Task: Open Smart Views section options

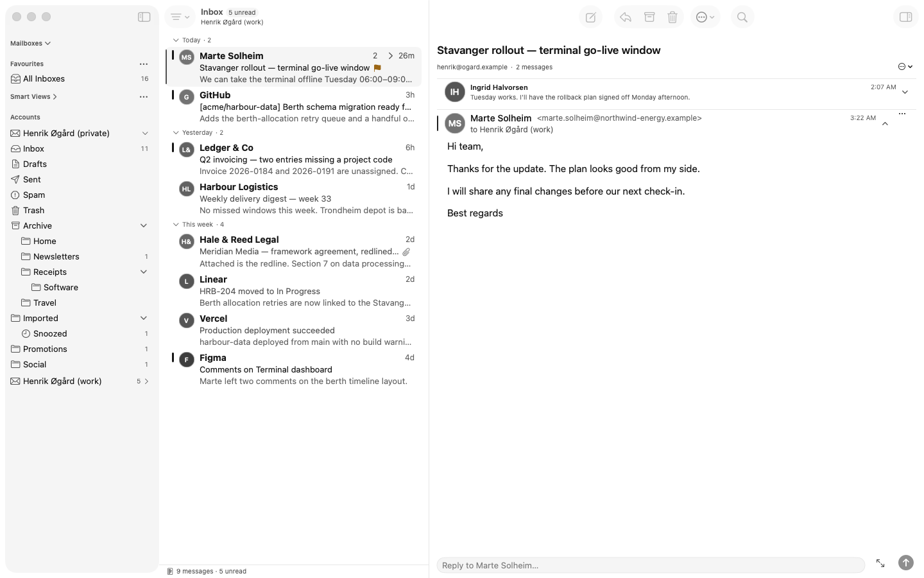Action: click(144, 96)
